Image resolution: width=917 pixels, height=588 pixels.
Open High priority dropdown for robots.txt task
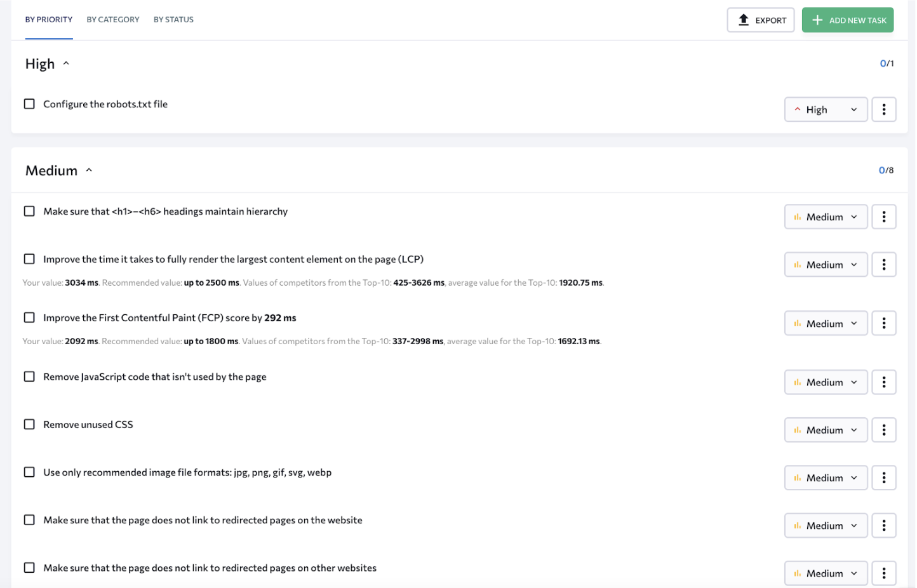tap(825, 109)
